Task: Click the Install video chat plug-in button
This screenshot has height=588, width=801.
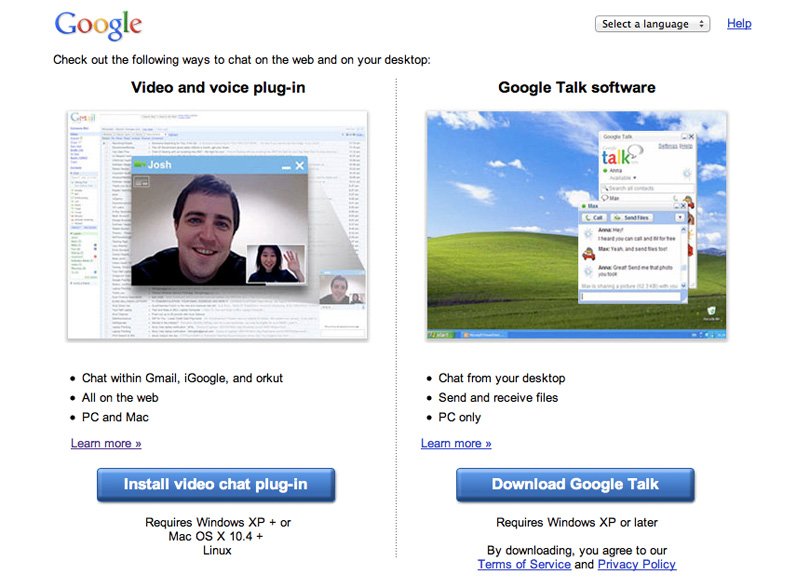Action: (x=216, y=485)
